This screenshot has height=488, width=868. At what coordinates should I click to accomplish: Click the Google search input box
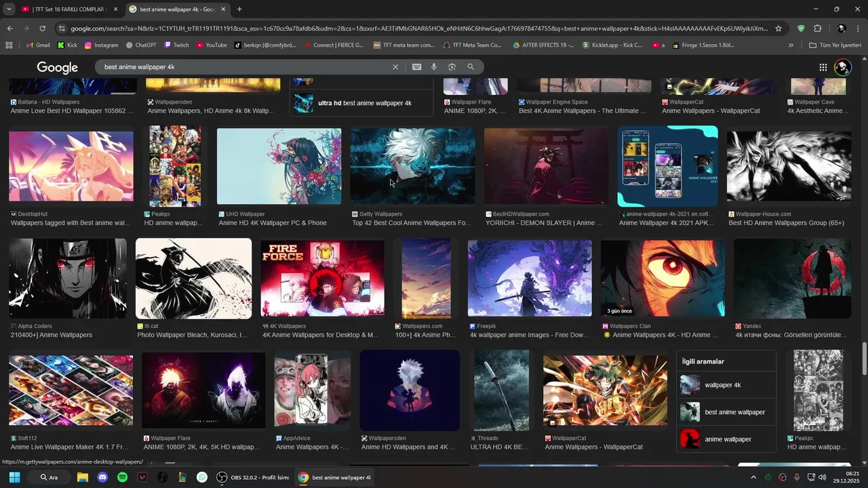tap(246, 67)
